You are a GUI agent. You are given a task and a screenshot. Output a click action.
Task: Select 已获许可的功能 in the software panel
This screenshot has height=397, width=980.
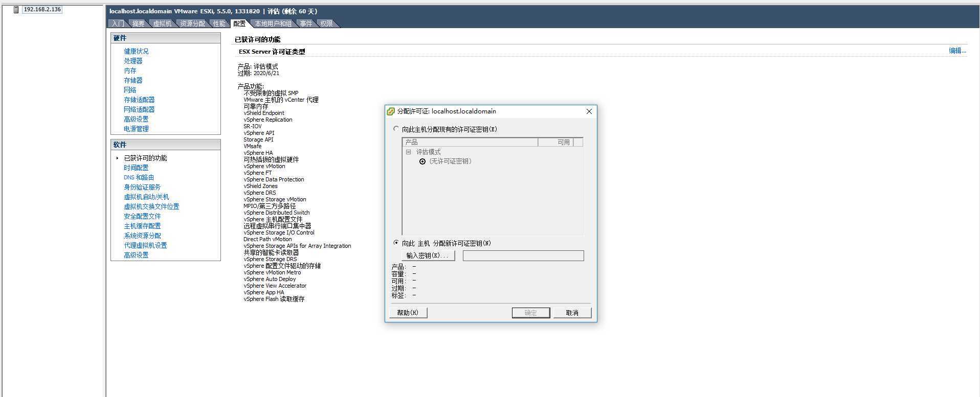pyautogui.click(x=145, y=158)
